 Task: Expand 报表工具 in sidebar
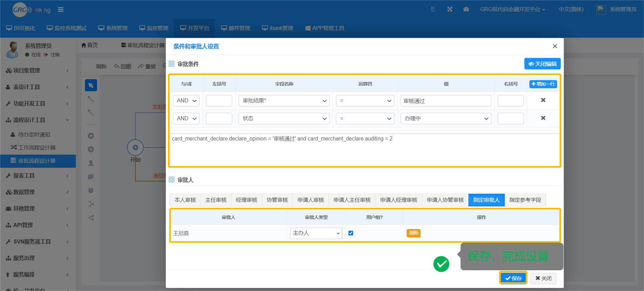38,175
